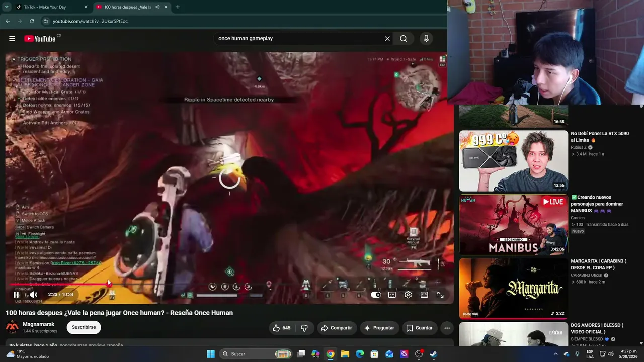The image size is (644, 362).
Task: Open the Margarita video thumbnail
Action: [513, 289]
